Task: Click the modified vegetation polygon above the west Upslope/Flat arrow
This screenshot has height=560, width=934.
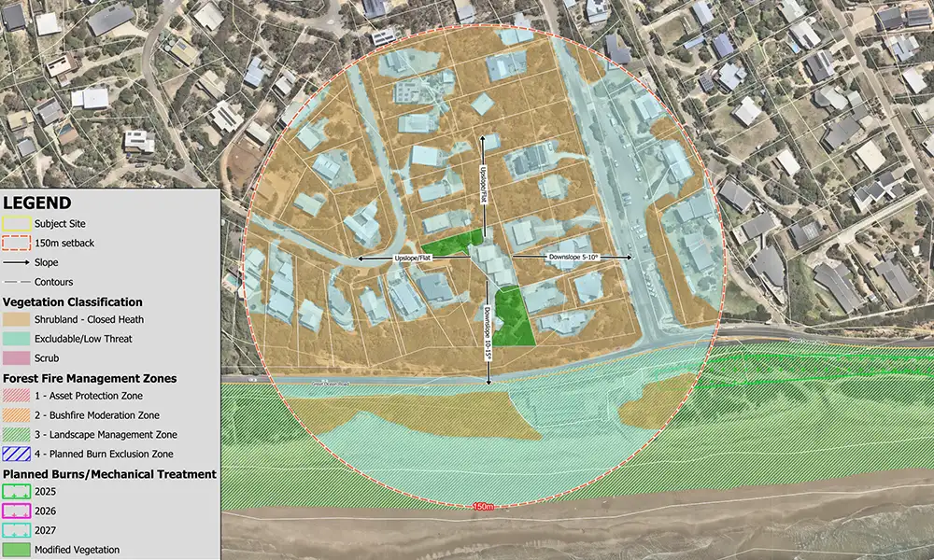Action: (453, 245)
